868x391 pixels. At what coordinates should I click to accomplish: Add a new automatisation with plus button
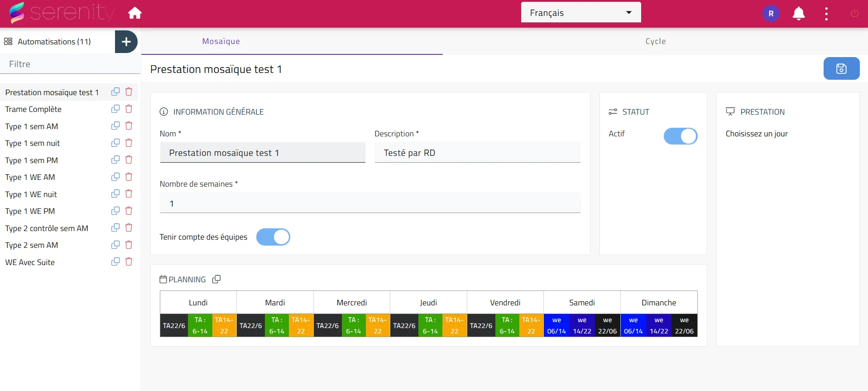(126, 42)
